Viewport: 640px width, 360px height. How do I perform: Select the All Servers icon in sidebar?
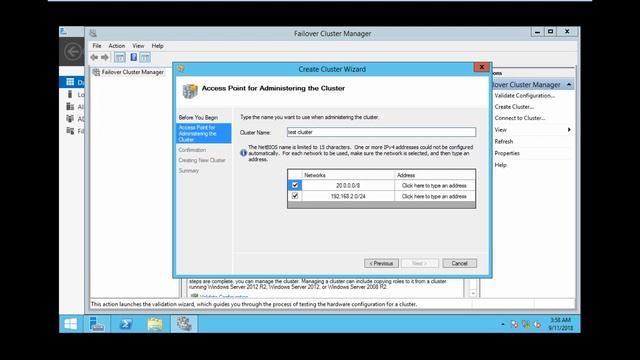[70, 107]
